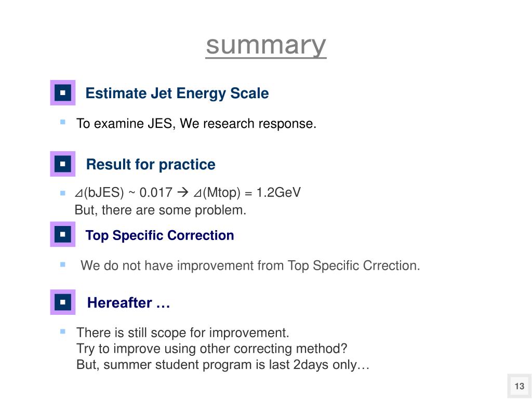Image resolution: width=532 pixels, height=399 pixels.
Task: Click the sentence 'To examine JES, We research response.'
Action: (196, 124)
